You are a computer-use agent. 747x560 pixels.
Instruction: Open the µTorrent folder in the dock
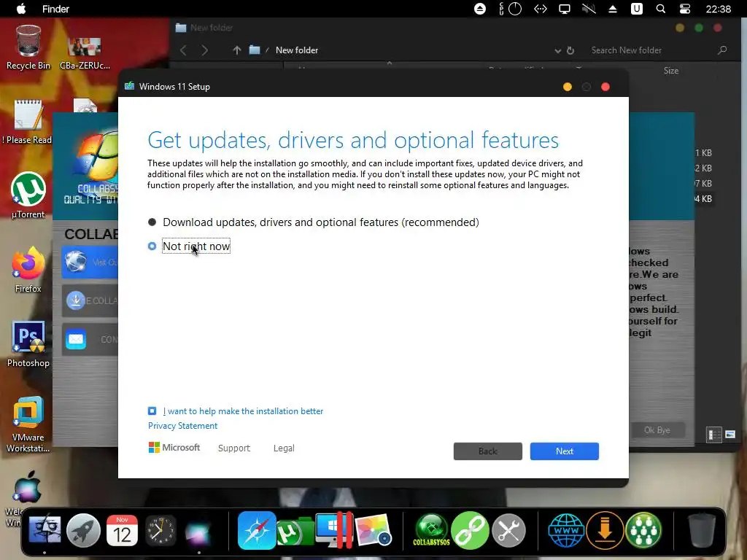pos(295,532)
